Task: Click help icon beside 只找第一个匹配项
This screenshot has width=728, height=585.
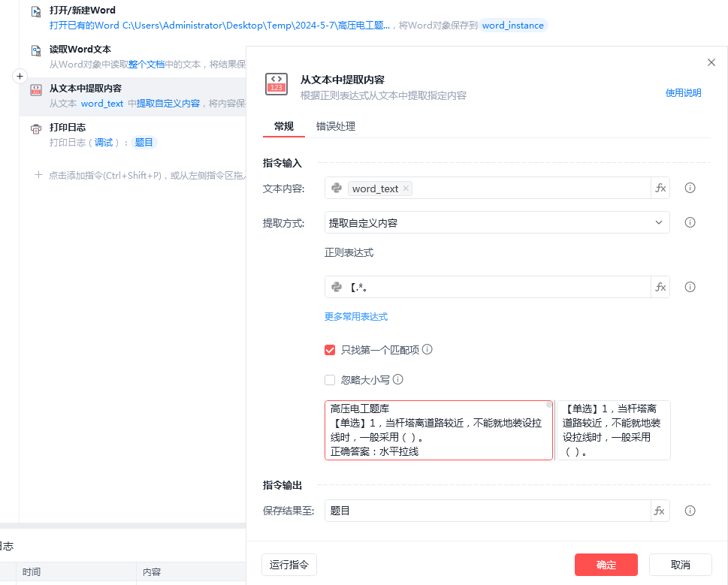Action: pos(427,349)
